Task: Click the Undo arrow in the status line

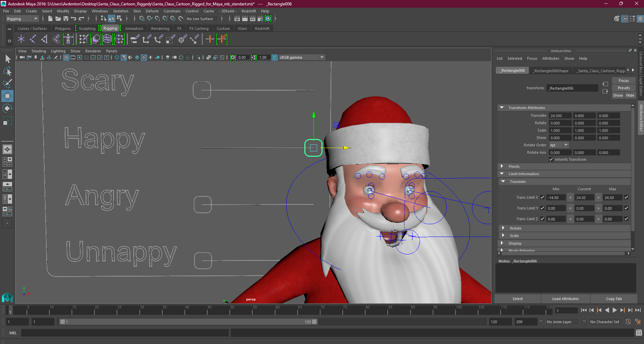Action: 74,19
